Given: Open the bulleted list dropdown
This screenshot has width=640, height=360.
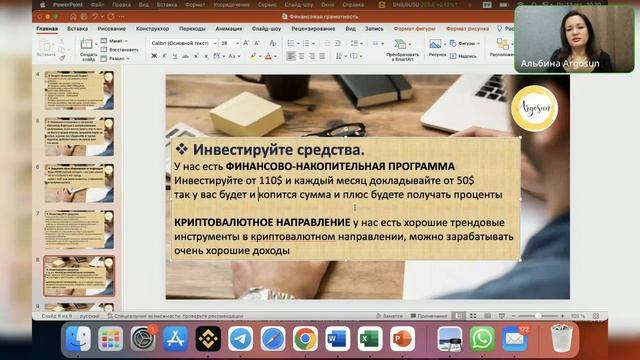Looking at the screenshot, I should point(298,43).
